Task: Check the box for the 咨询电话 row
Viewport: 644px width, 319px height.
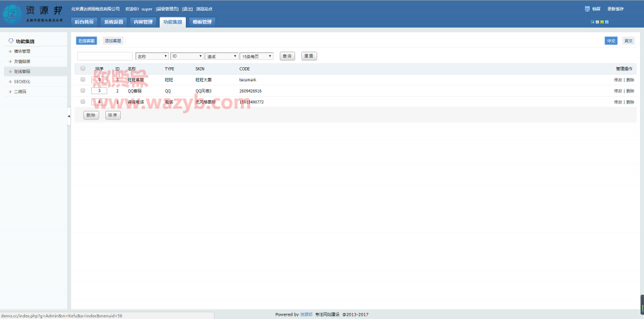Action: click(x=83, y=101)
